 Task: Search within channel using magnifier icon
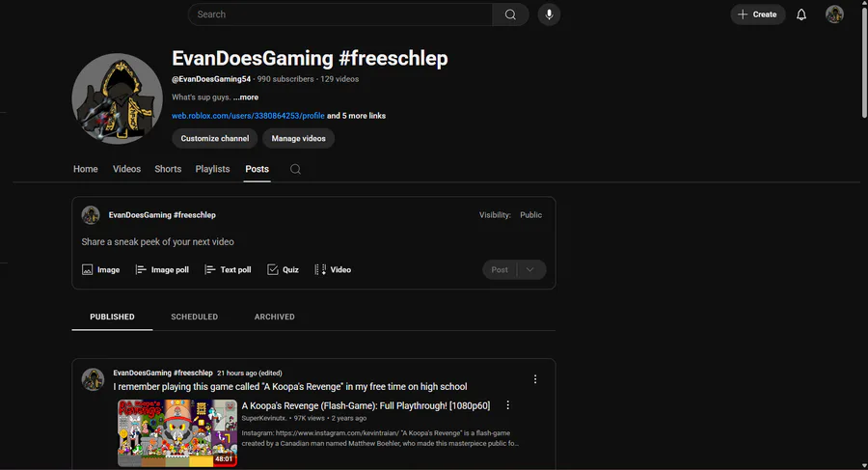296,169
